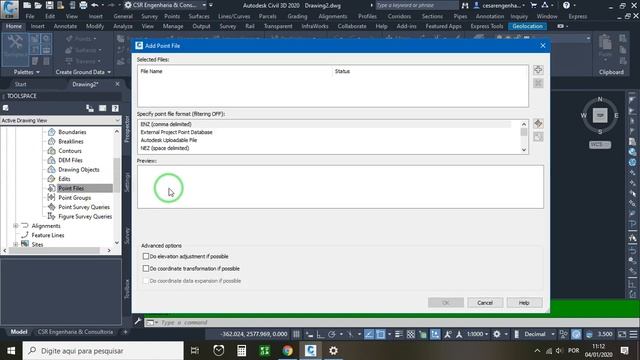Click the remove file X icon below add
This screenshot has width=640, height=360.
538,83
